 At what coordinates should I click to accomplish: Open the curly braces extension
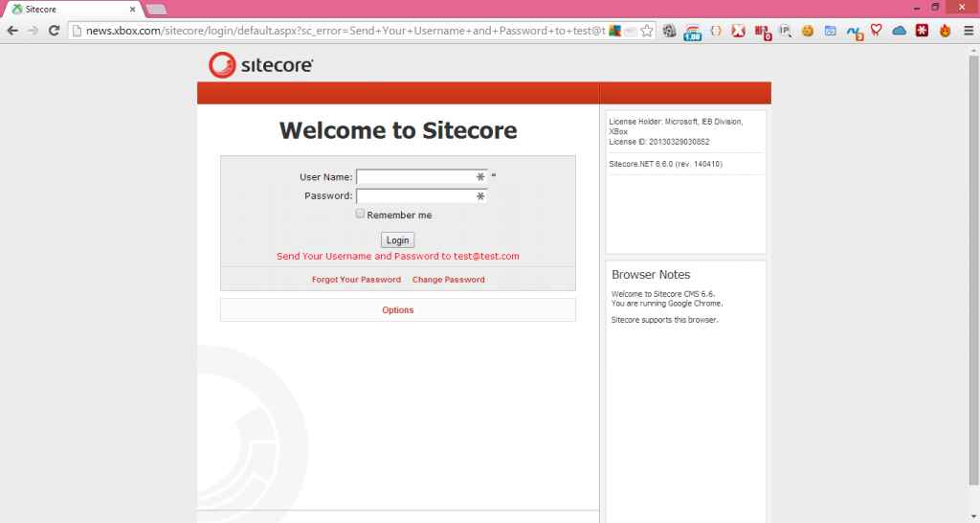[x=716, y=30]
